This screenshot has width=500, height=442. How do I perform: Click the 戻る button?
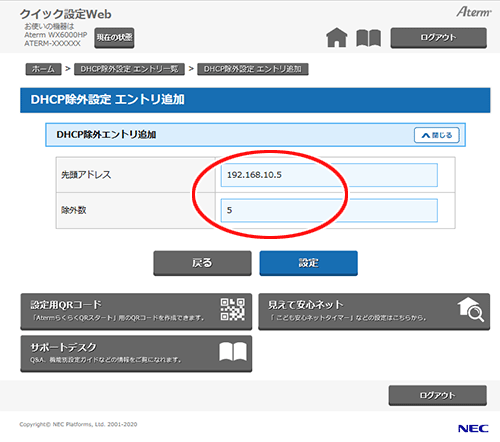tap(202, 263)
